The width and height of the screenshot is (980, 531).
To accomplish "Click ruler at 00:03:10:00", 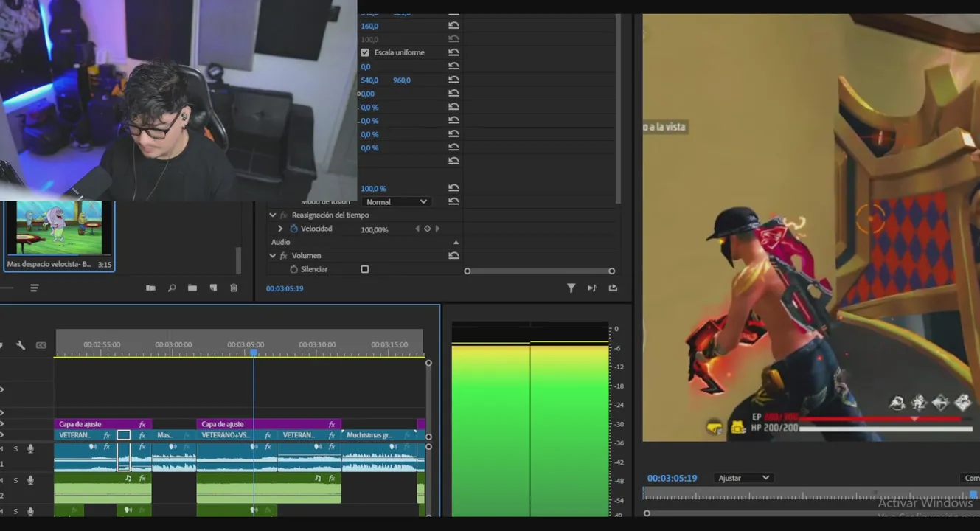I will [317, 344].
